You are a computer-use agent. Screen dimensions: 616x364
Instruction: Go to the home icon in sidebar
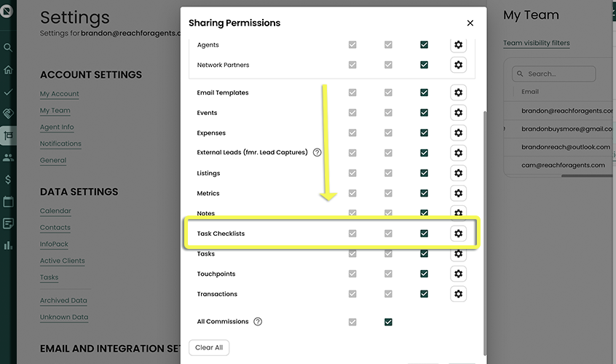(8, 71)
